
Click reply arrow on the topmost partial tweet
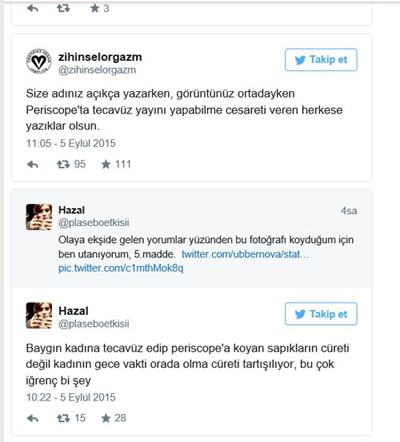point(33,8)
